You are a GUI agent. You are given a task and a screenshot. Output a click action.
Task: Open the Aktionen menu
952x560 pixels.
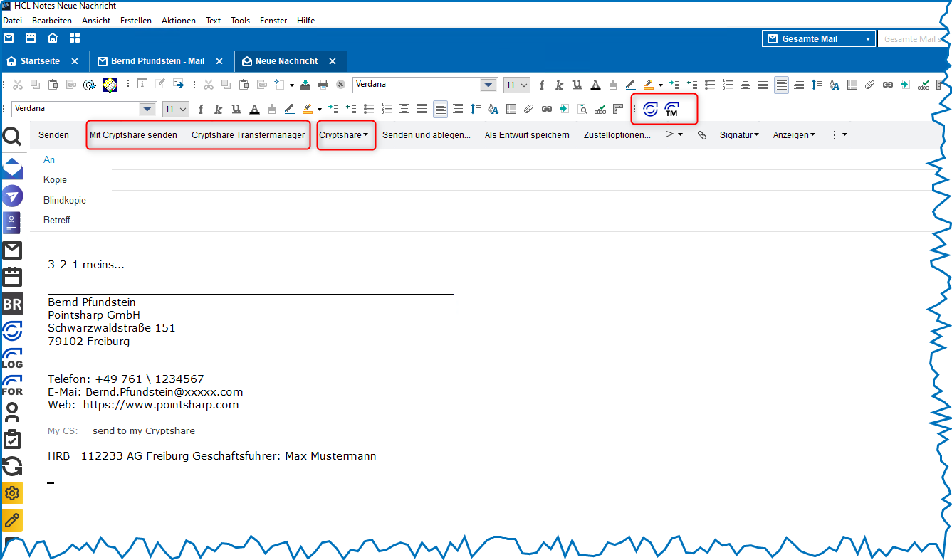(178, 21)
